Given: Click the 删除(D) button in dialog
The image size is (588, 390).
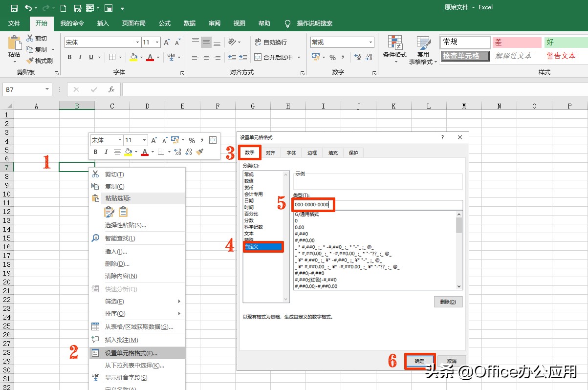Looking at the screenshot, I should click(x=448, y=302).
